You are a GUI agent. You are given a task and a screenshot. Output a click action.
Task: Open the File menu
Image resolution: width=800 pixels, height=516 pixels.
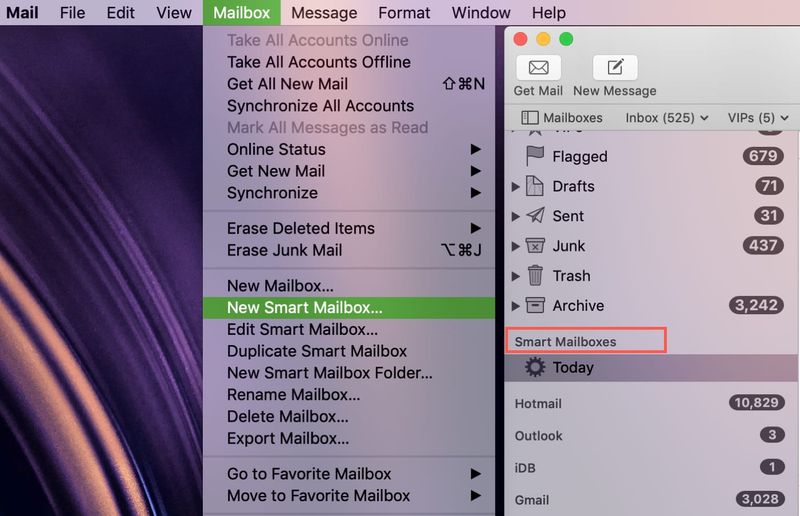[x=72, y=12]
